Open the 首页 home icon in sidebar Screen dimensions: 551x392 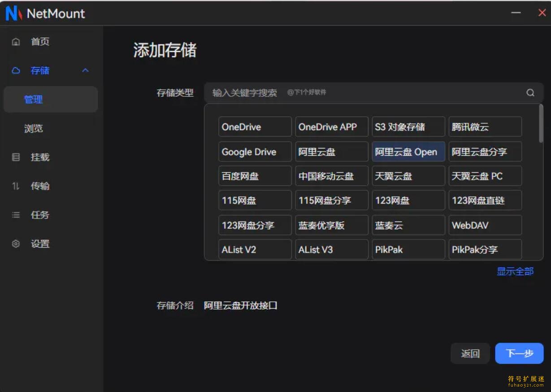click(16, 41)
